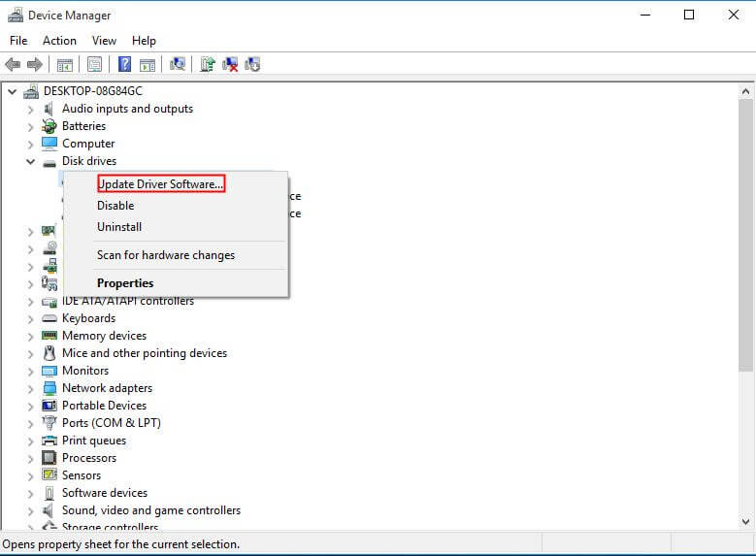Select Properties in the context menu

(x=125, y=283)
